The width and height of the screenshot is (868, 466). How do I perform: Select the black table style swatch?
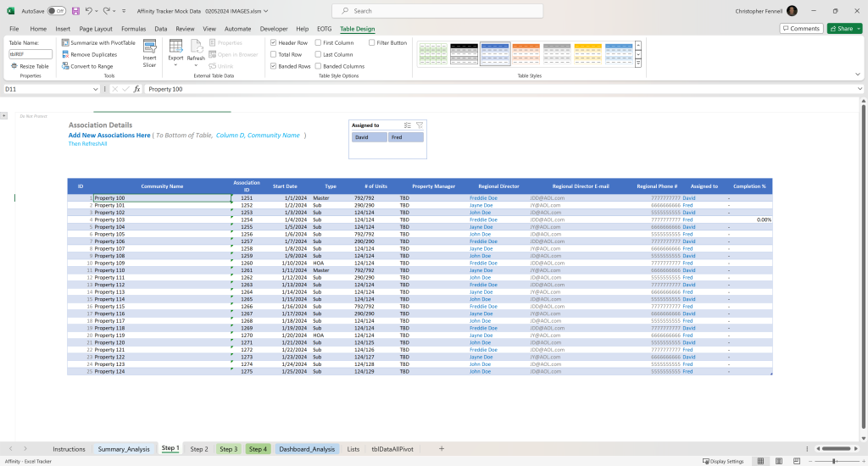point(464,53)
